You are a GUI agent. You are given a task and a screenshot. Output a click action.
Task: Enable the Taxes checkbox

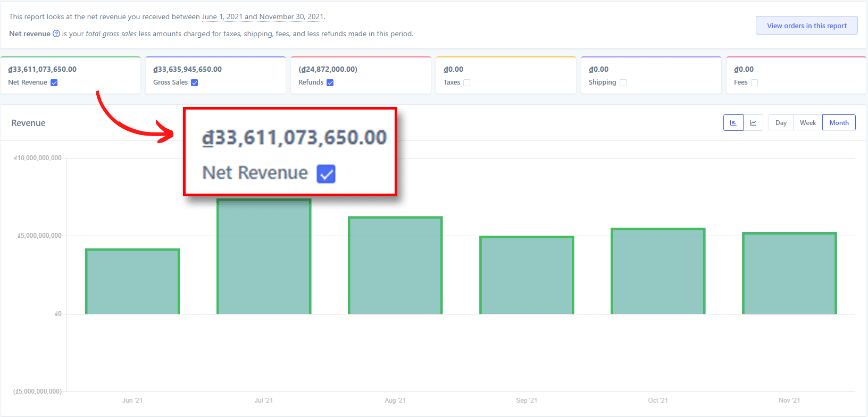pos(466,82)
